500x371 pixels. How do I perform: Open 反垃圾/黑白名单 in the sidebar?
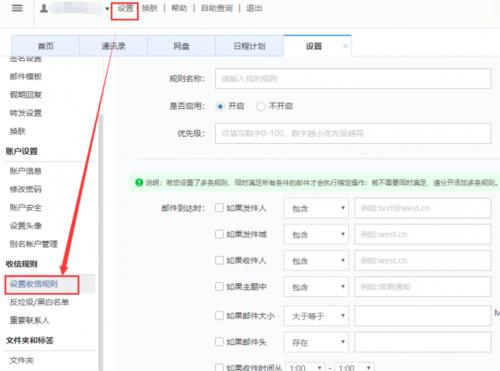pyautogui.click(x=39, y=302)
